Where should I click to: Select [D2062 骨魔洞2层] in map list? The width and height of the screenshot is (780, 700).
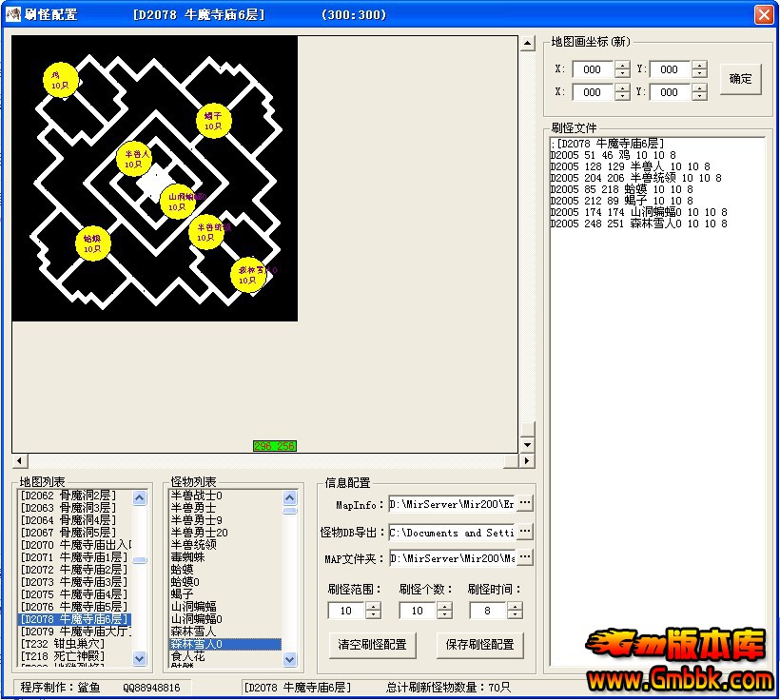pos(75,496)
